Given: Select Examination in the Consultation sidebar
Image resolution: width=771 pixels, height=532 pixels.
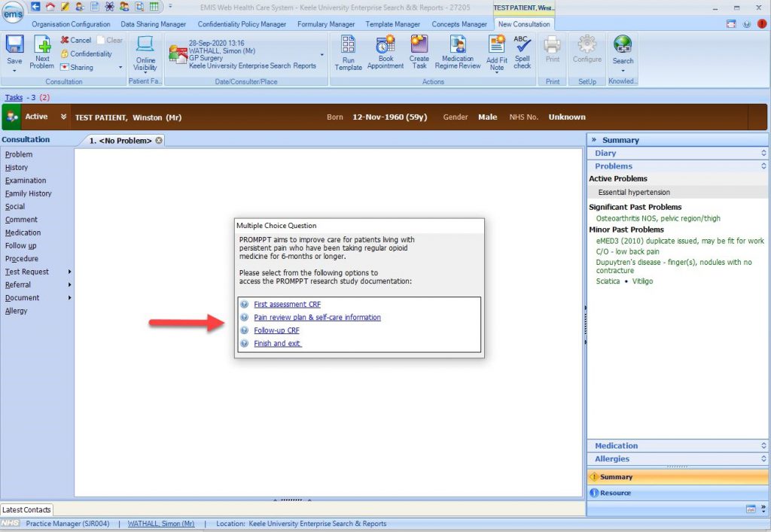Looking at the screenshot, I should pyautogui.click(x=26, y=181).
